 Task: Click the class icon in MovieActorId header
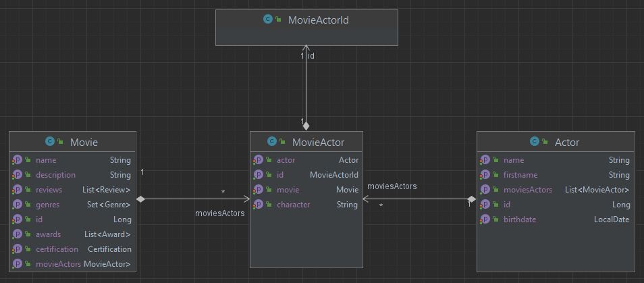268,20
